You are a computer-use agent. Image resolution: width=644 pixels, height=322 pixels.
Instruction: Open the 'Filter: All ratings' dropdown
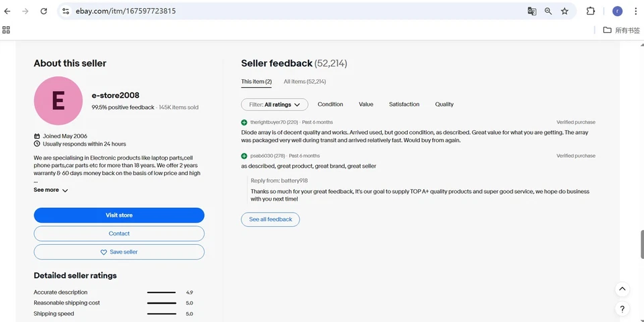click(x=274, y=105)
